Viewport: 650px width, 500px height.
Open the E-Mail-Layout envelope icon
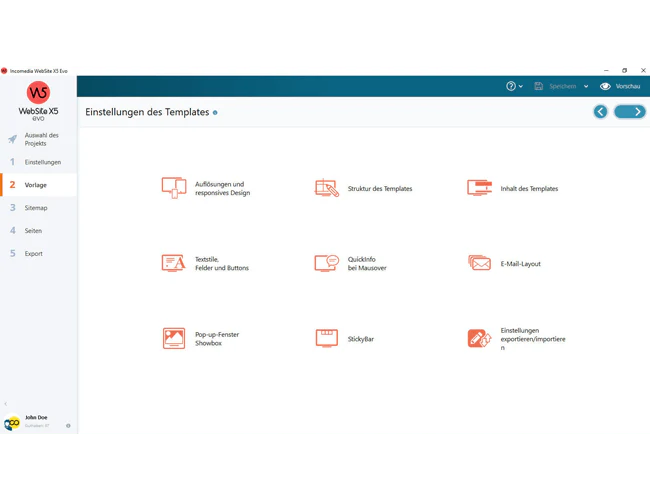[480, 263]
